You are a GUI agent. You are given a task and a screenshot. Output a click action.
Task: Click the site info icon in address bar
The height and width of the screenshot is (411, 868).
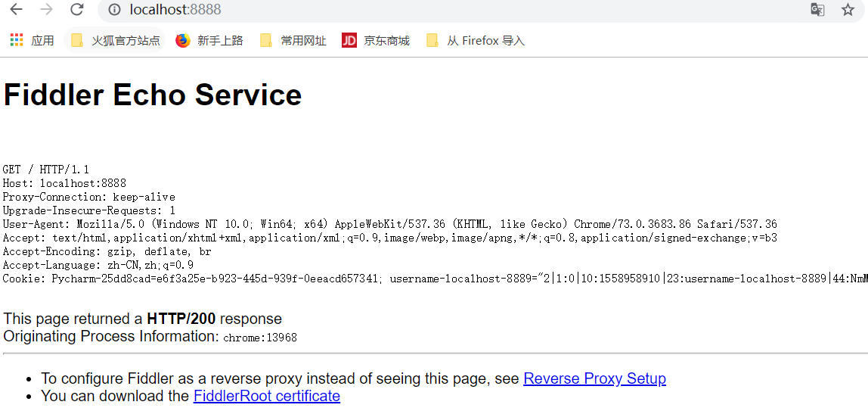[114, 9]
